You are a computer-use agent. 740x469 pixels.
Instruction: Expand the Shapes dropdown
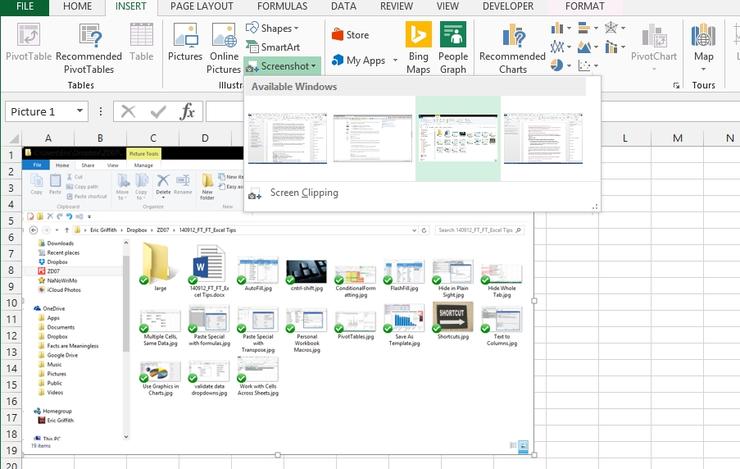point(275,28)
